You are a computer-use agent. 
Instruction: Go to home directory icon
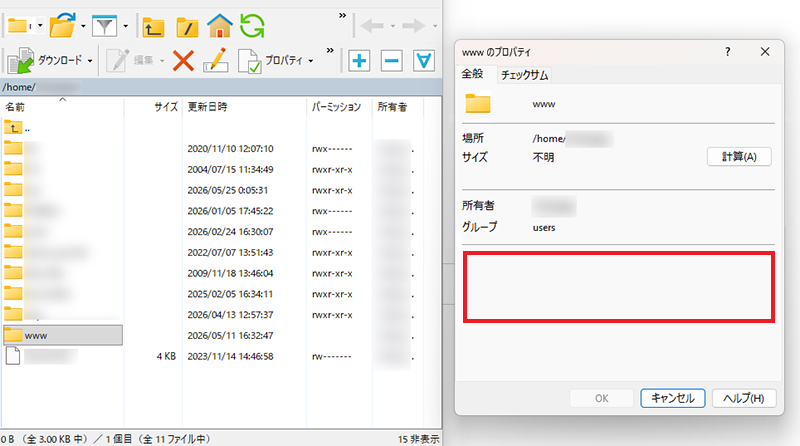click(220, 26)
